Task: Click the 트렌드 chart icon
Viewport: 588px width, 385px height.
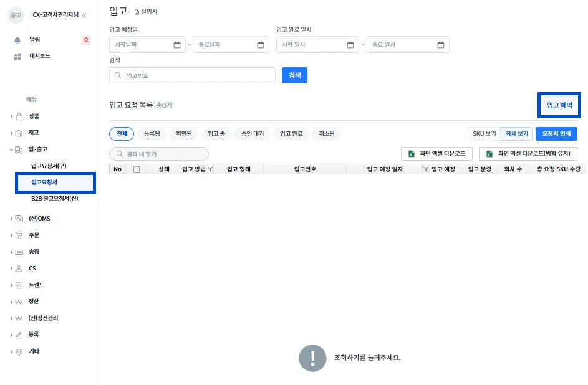Action: pos(19,285)
